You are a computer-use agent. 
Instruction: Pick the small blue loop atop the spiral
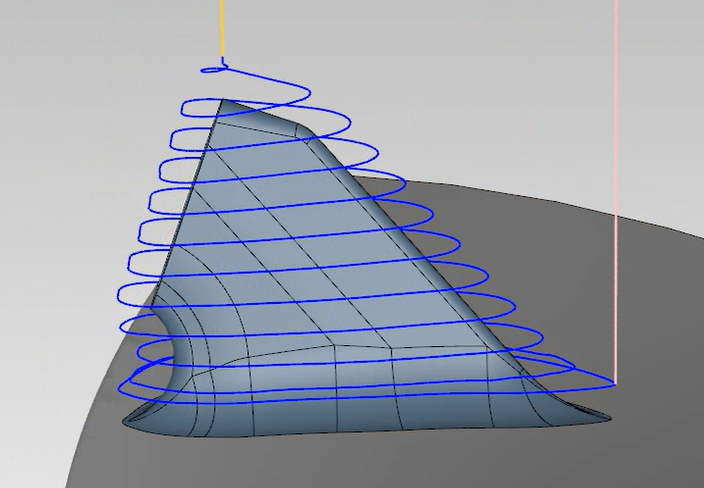pos(216,69)
